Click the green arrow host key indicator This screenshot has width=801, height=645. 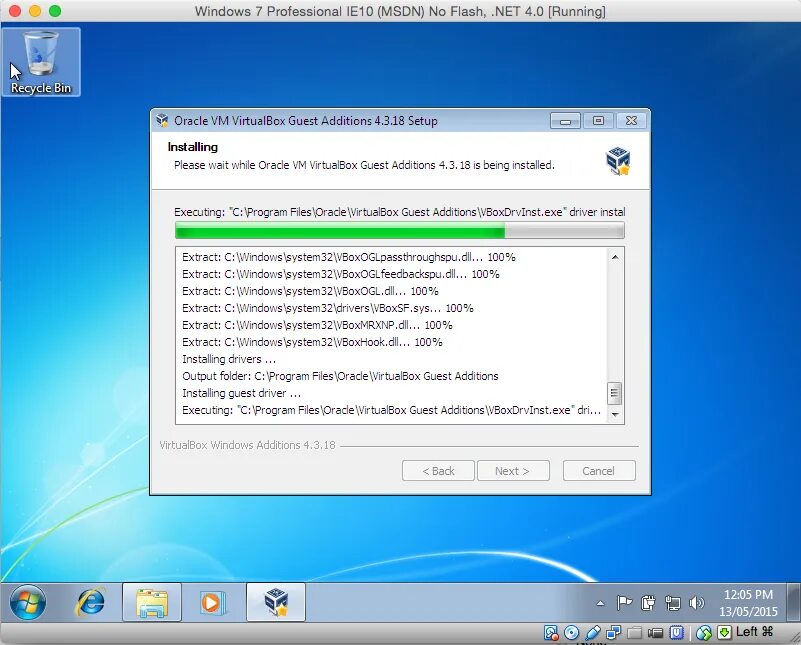[x=724, y=633]
